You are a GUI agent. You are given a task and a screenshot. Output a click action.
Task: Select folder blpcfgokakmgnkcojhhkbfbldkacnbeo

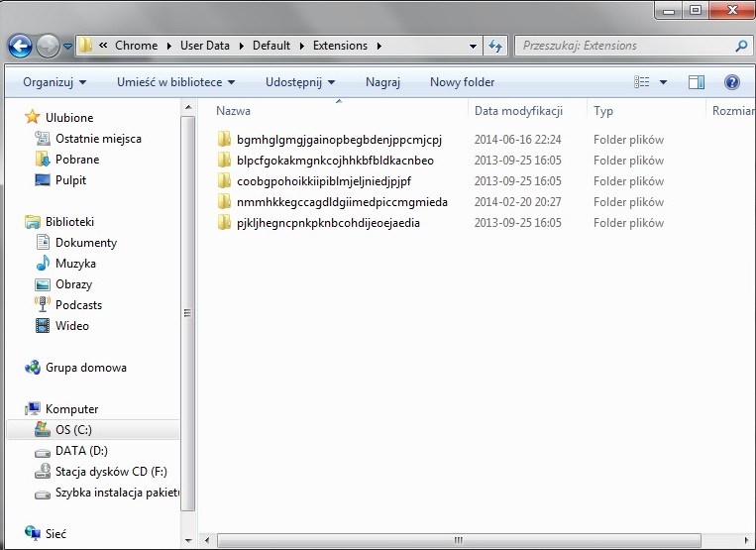click(335, 161)
